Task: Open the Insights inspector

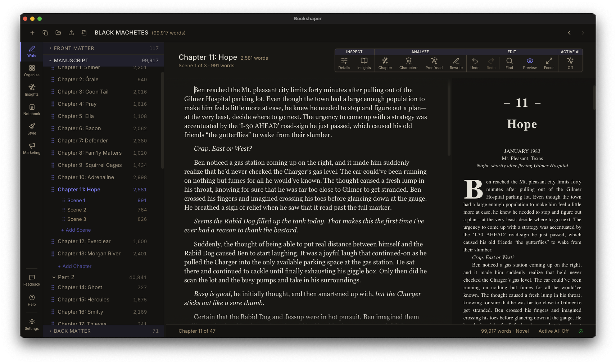Action: pyautogui.click(x=364, y=63)
